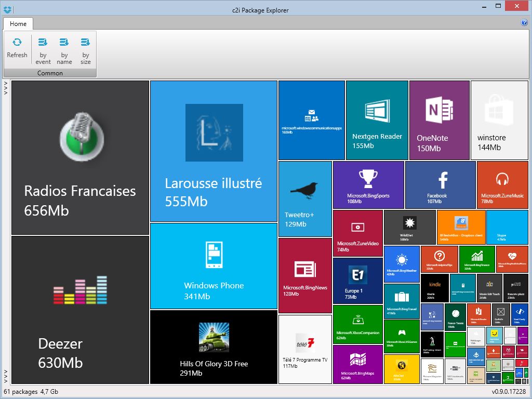This screenshot has width=532, height=399.
Task: Click the Refresh icon in the ribbon
Action: pyautogui.click(x=17, y=42)
